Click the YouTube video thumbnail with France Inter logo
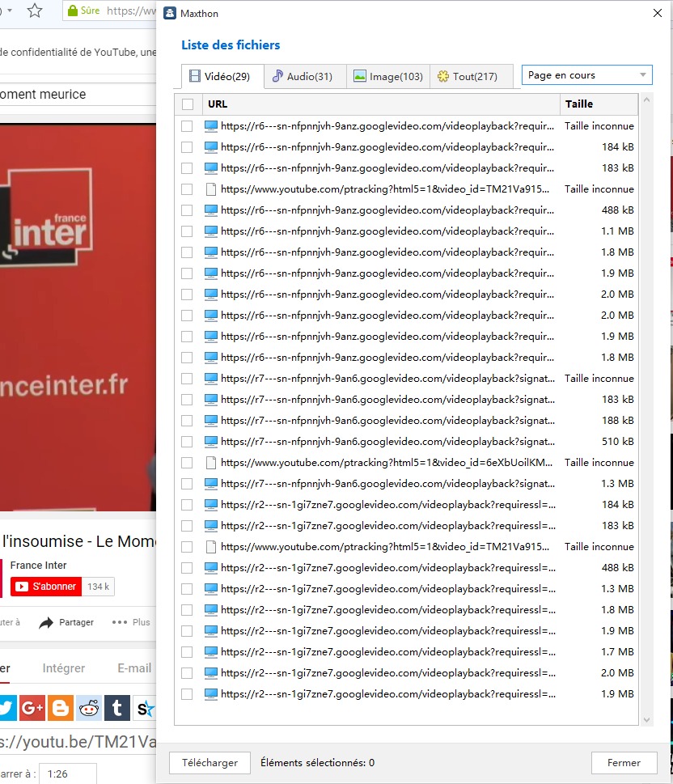Viewport: 673px width, 784px height. [78, 317]
